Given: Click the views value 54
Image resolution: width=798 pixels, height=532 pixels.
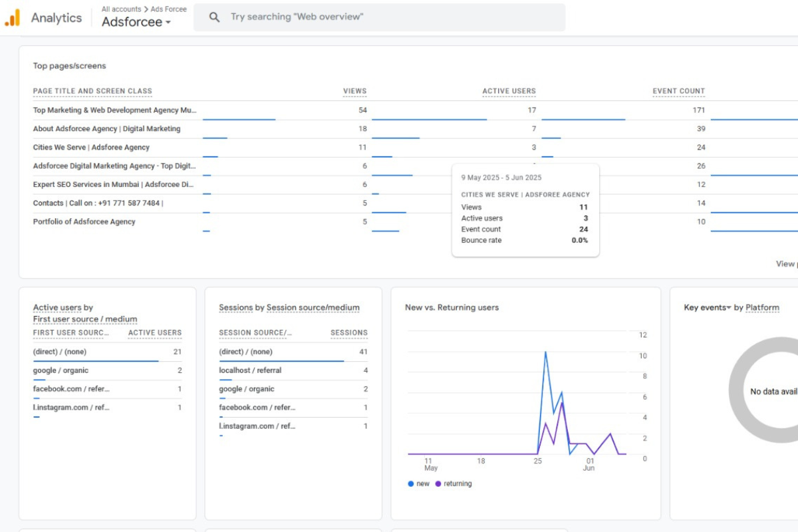Looking at the screenshot, I should (x=362, y=110).
